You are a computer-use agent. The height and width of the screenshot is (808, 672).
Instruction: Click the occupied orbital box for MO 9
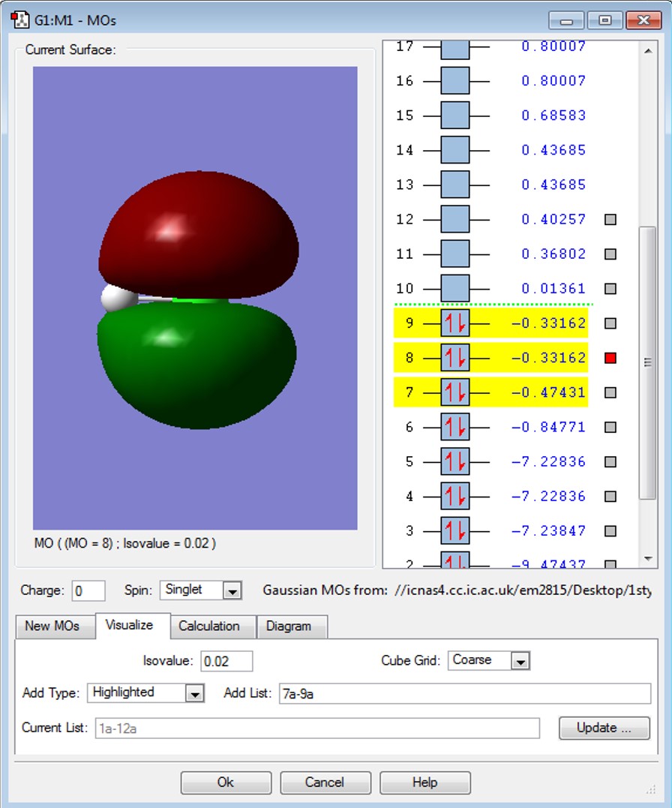455,323
